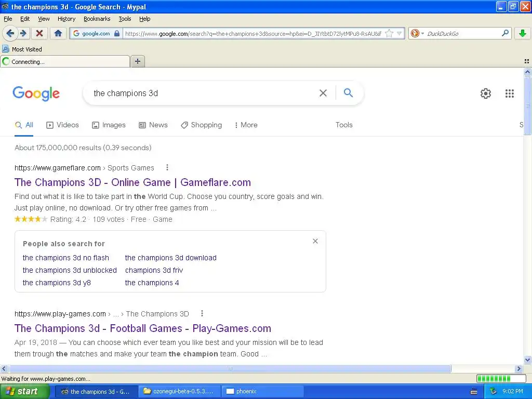The width and height of the screenshot is (532, 399).
Task: Open the tab groups grid icon
Action: (x=527, y=61)
